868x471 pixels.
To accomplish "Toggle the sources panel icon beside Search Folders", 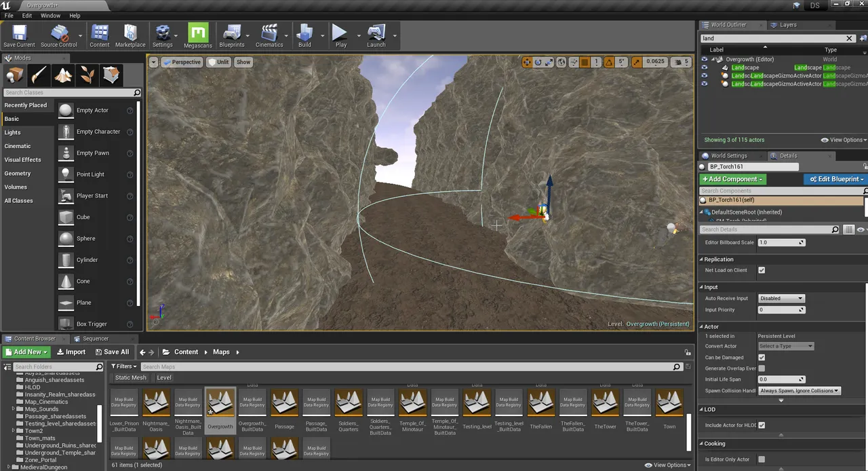I will tap(7, 367).
